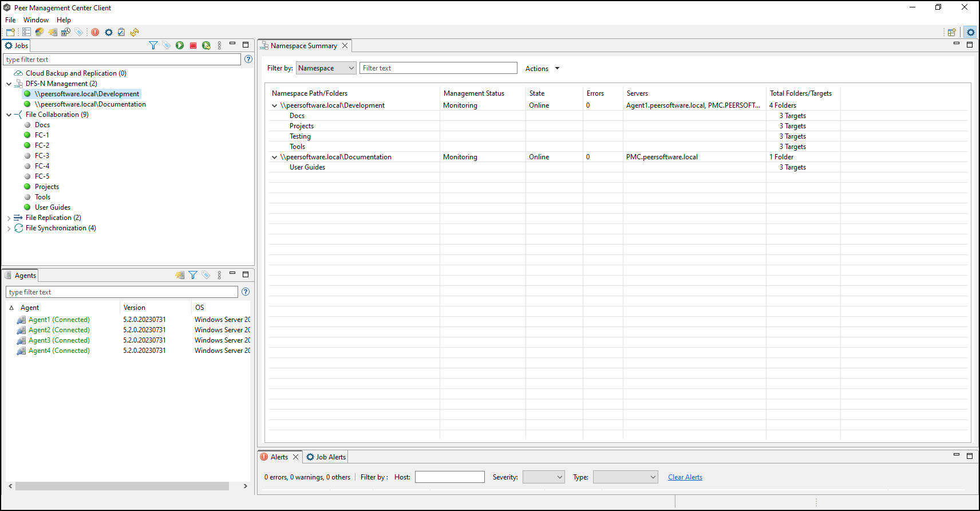Switch to the Job Alerts tab
Image resolution: width=980 pixels, height=511 pixels.
tap(326, 457)
